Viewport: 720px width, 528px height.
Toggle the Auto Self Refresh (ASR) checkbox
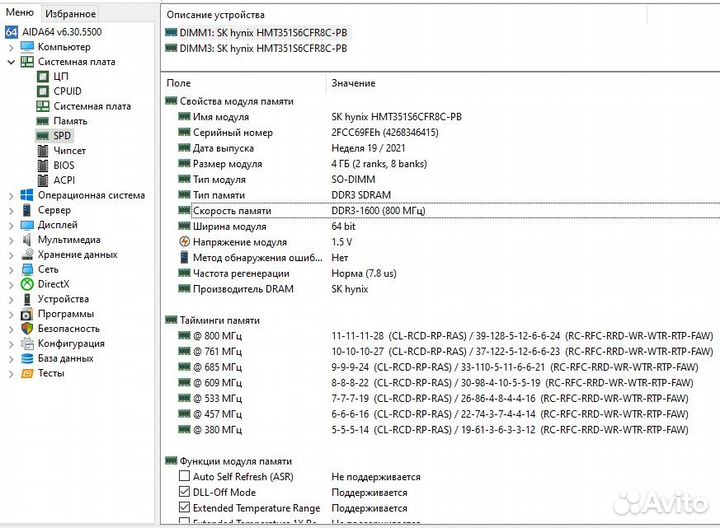[x=184, y=477]
